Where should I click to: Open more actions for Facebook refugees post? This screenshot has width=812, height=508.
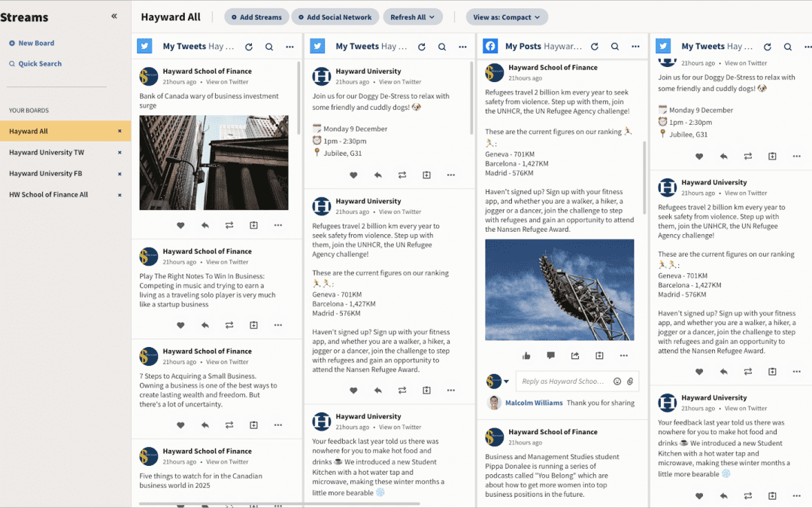pos(623,355)
